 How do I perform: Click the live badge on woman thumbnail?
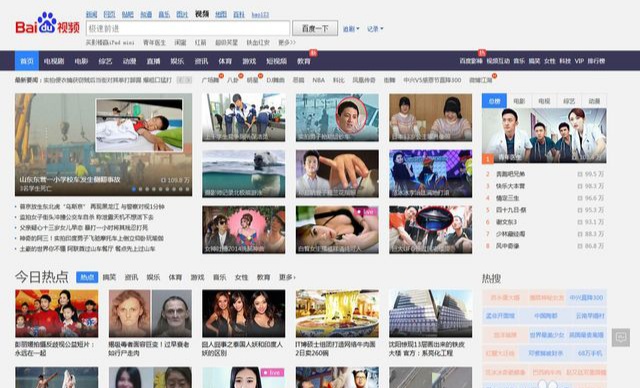[366, 212]
